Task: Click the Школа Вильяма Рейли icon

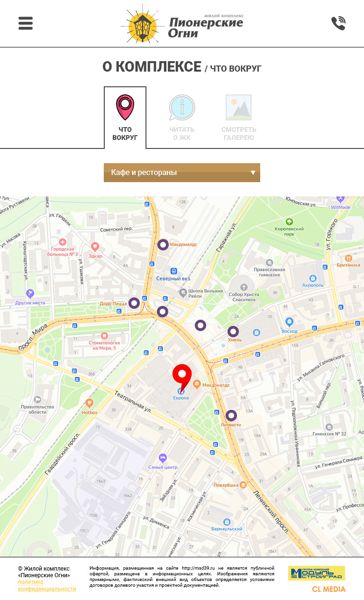Action: point(183,292)
